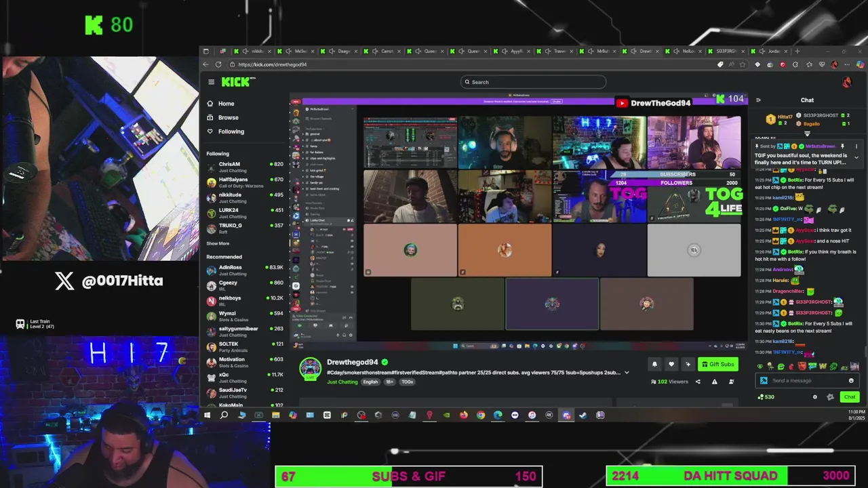Screen dimensions: 868x488
Task: Open ChrisAM channel in Following list
Action: coord(244,167)
